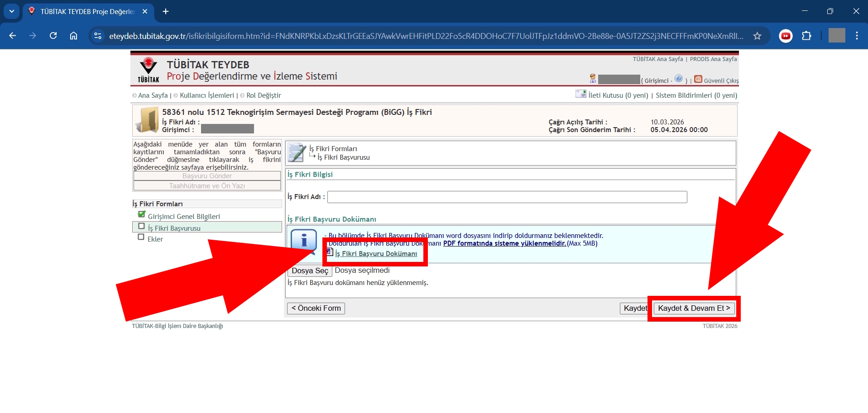Click the help icon next to Girişimci
868x413 pixels.
pyautogui.click(x=678, y=79)
